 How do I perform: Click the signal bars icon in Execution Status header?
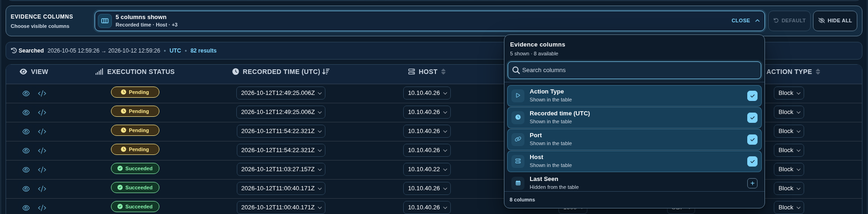pyautogui.click(x=99, y=72)
